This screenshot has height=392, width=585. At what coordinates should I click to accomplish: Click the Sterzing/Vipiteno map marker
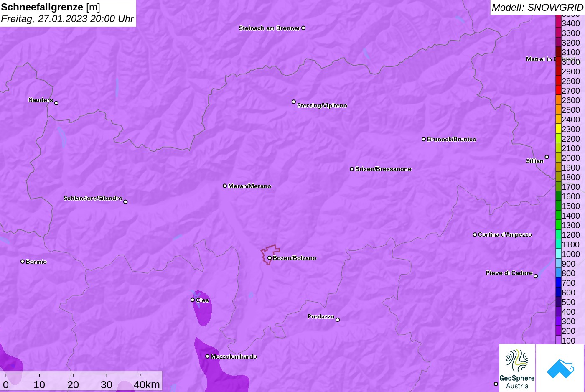pos(294,102)
